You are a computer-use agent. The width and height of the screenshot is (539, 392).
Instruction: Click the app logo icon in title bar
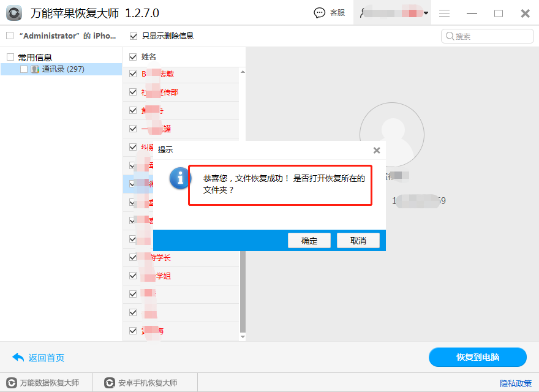tap(13, 13)
